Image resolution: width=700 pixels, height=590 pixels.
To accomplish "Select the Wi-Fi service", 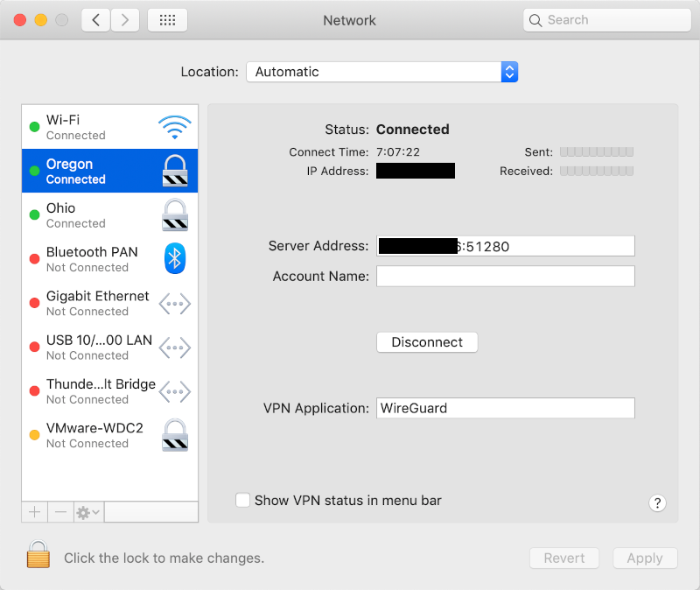I will 110,127.
